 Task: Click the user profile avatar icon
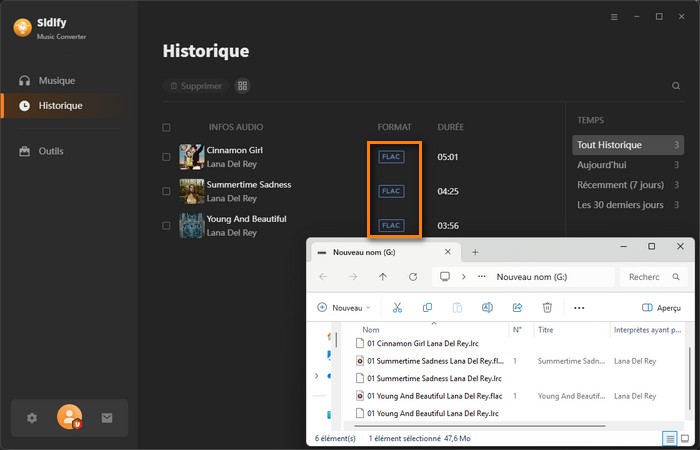pyautogui.click(x=69, y=417)
